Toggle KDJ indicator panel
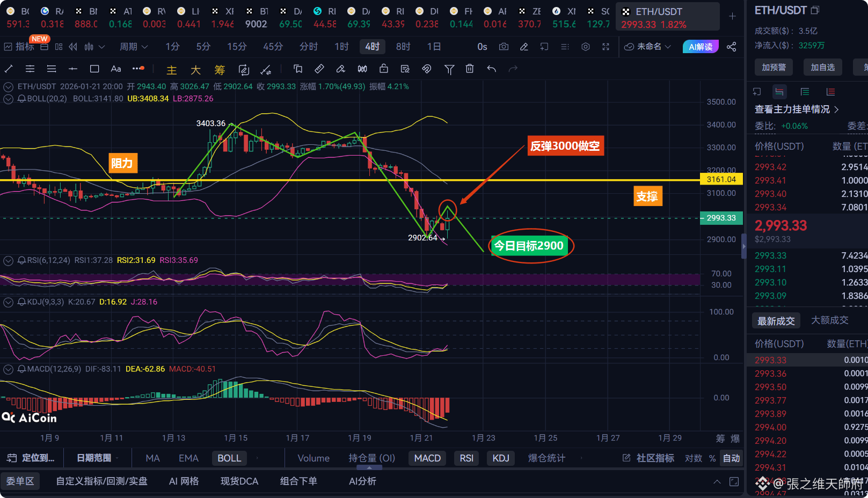This screenshot has width=868, height=498. [x=501, y=458]
